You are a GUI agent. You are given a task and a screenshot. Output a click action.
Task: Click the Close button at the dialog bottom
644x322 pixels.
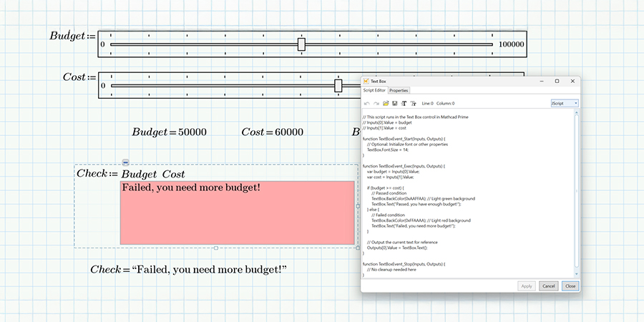(570, 286)
